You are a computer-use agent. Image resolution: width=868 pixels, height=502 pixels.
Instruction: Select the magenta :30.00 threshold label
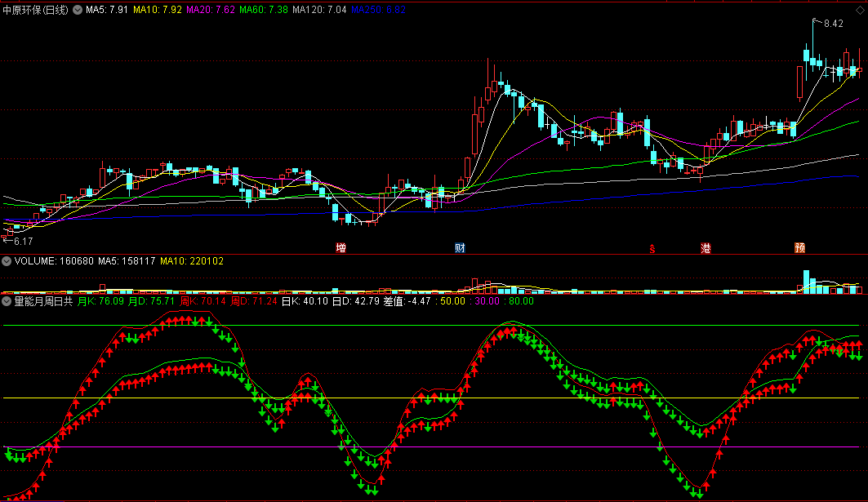tap(484, 302)
